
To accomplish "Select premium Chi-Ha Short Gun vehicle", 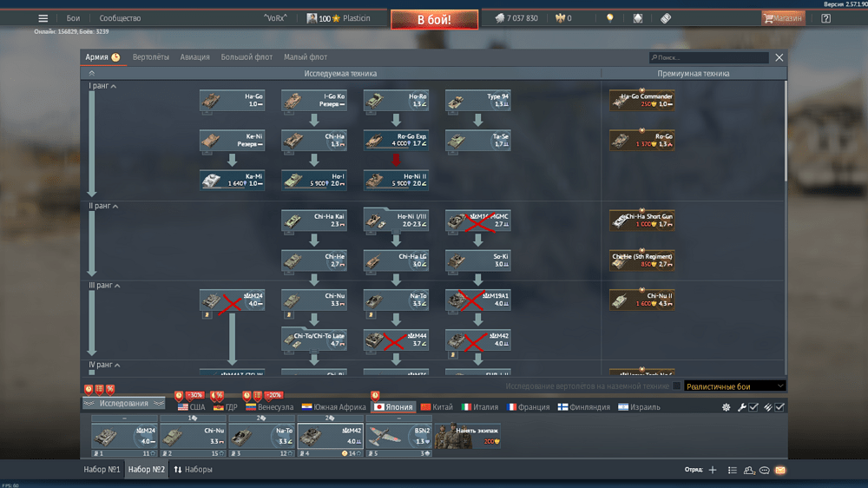I will [x=642, y=221].
